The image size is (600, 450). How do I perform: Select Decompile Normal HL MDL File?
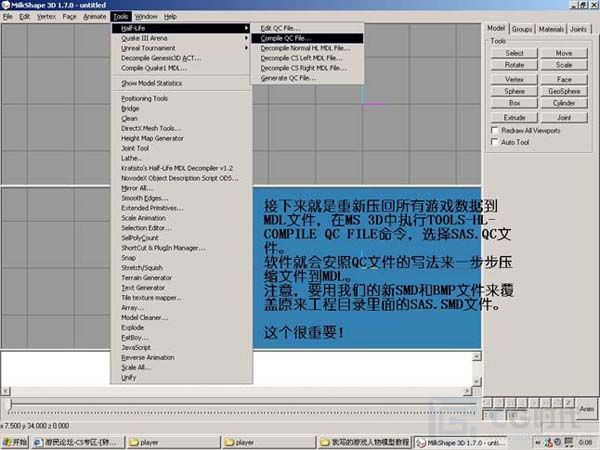(307, 48)
